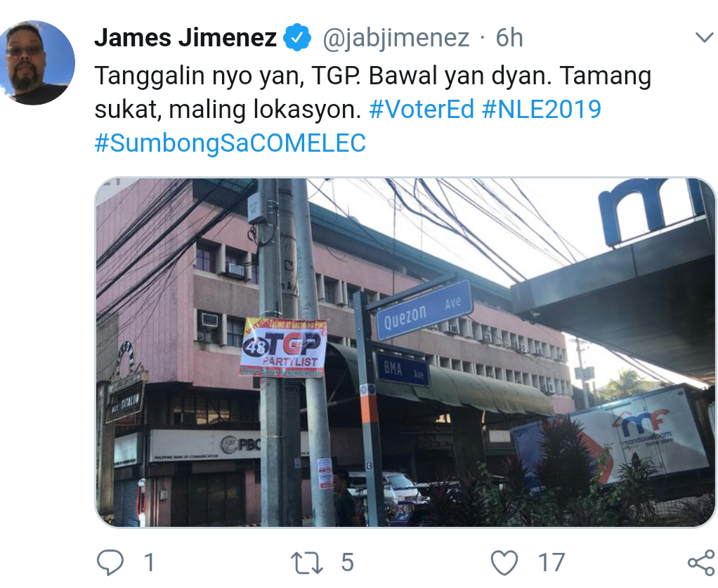718x588 pixels.
Task: Follow the #VoterEd hashtag
Action: pyautogui.click(x=422, y=110)
